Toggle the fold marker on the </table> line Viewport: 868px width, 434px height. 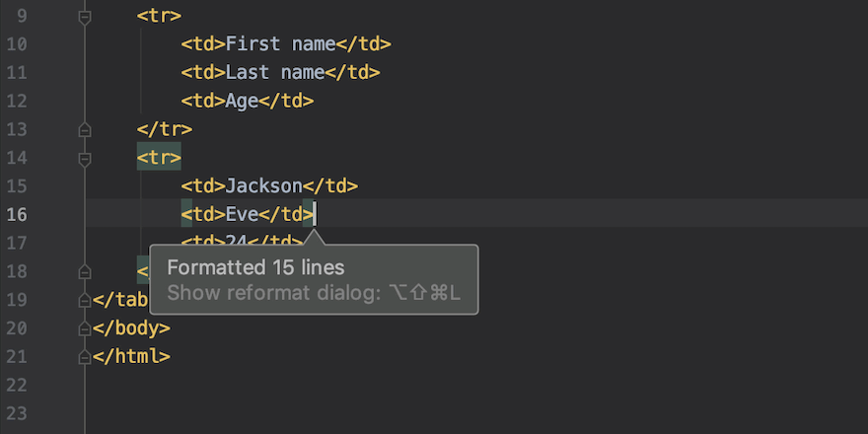pos(85,300)
